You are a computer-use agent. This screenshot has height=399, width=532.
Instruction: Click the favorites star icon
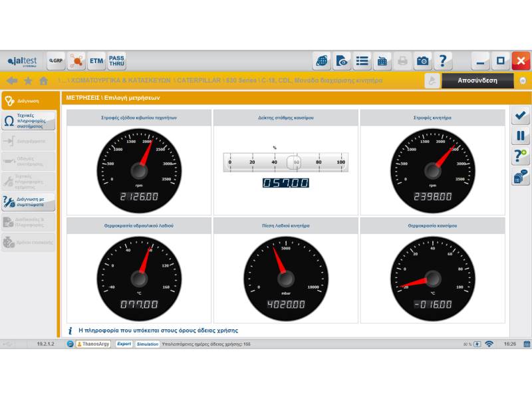(x=28, y=80)
